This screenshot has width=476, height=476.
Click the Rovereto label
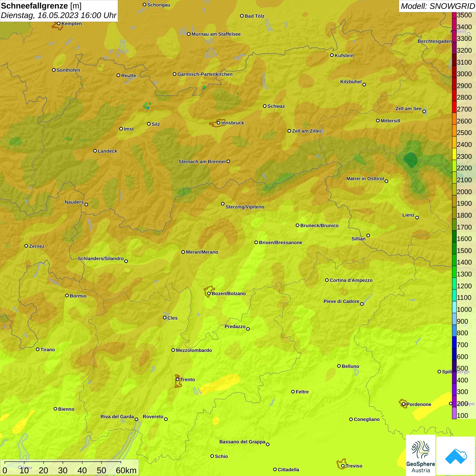[x=153, y=417]
